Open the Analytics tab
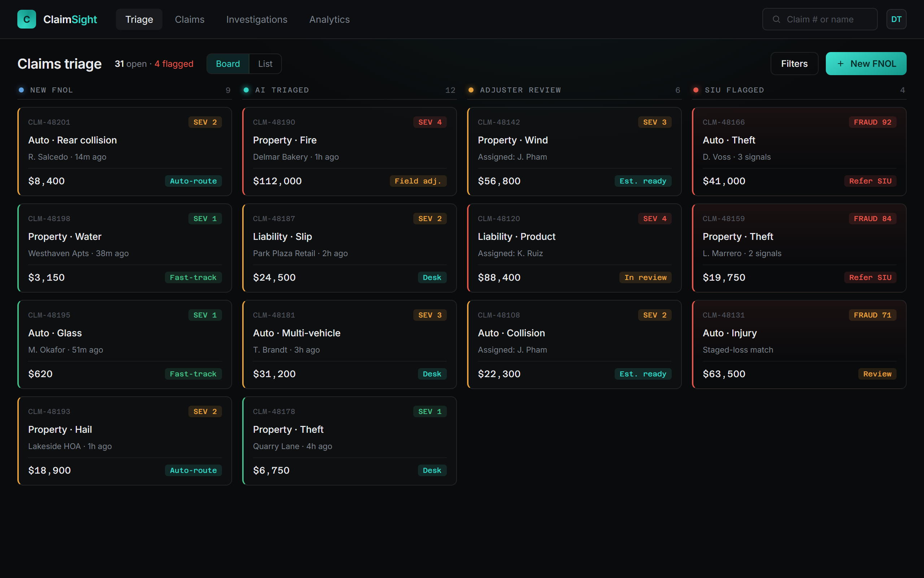924x578 pixels. (x=329, y=19)
